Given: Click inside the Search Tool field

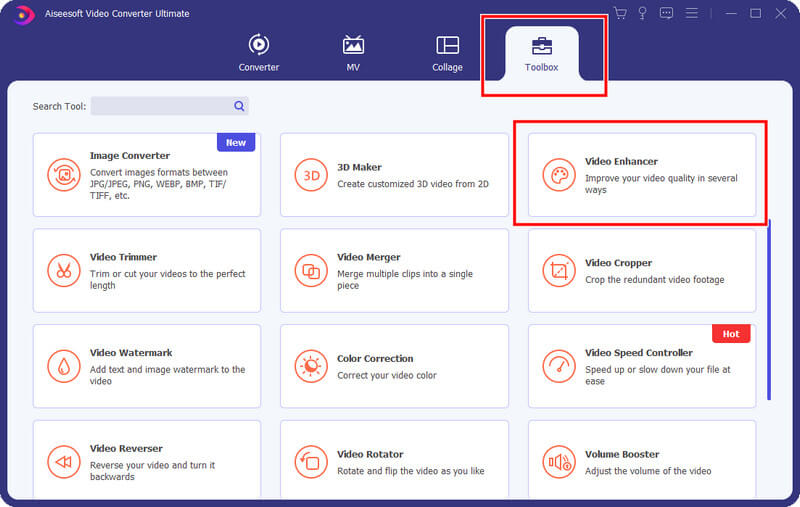Looking at the screenshot, I should point(160,106).
